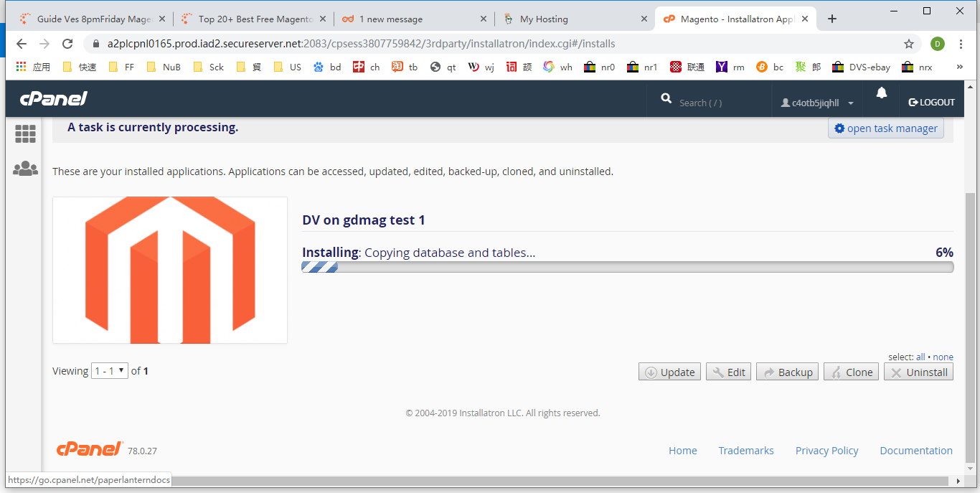Click the open task manager button
This screenshot has height=493, width=980.
886,128
